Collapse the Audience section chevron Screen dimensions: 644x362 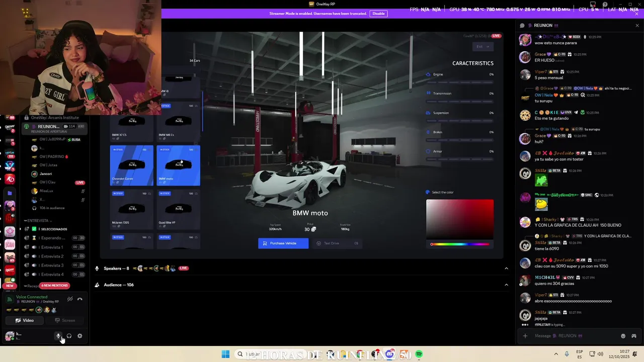[506, 285]
